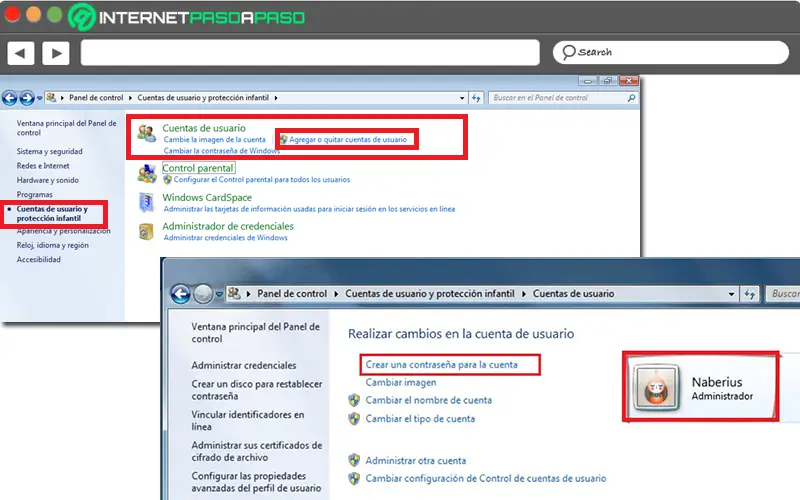The height and width of the screenshot is (500, 800).
Task: Open Cuentas de usuario heading link
Action: [x=204, y=128]
